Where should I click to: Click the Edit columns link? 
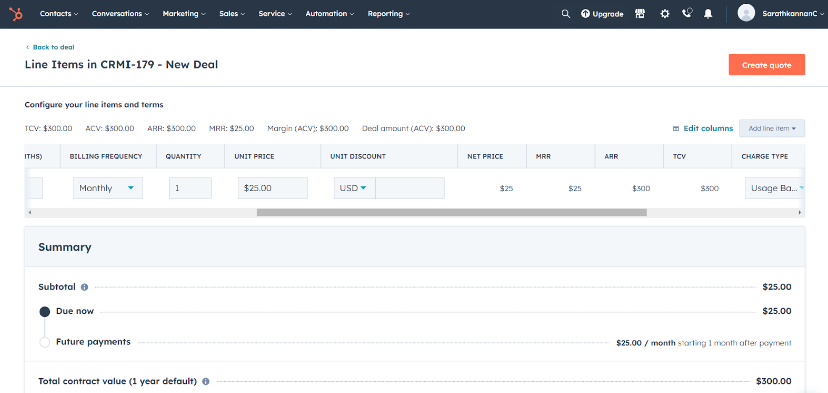click(x=703, y=128)
